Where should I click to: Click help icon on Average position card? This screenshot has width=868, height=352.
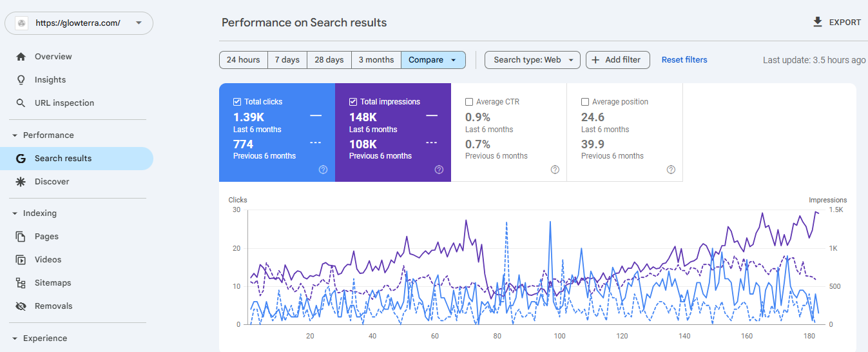pyautogui.click(x=671, y=170)
